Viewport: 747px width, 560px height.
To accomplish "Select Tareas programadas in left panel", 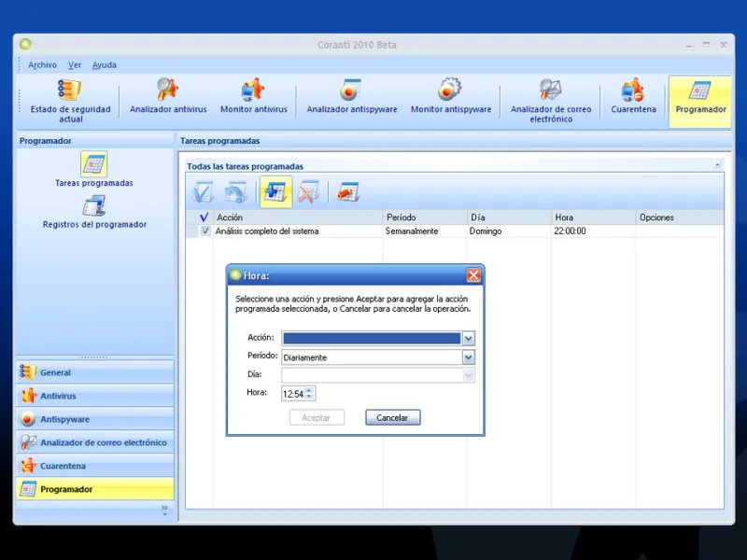I will (94, 170).
